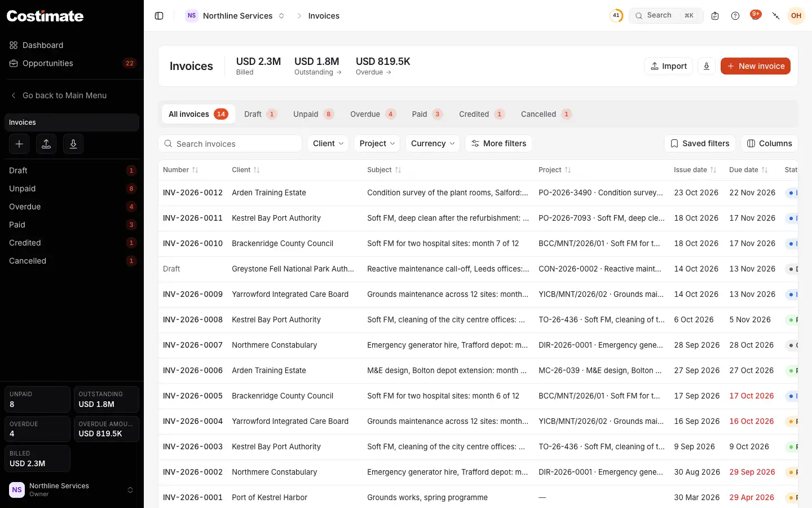Toggle the sidebar panel icon
Viewport: 812px width, 508px height.
tap(159, 16)
